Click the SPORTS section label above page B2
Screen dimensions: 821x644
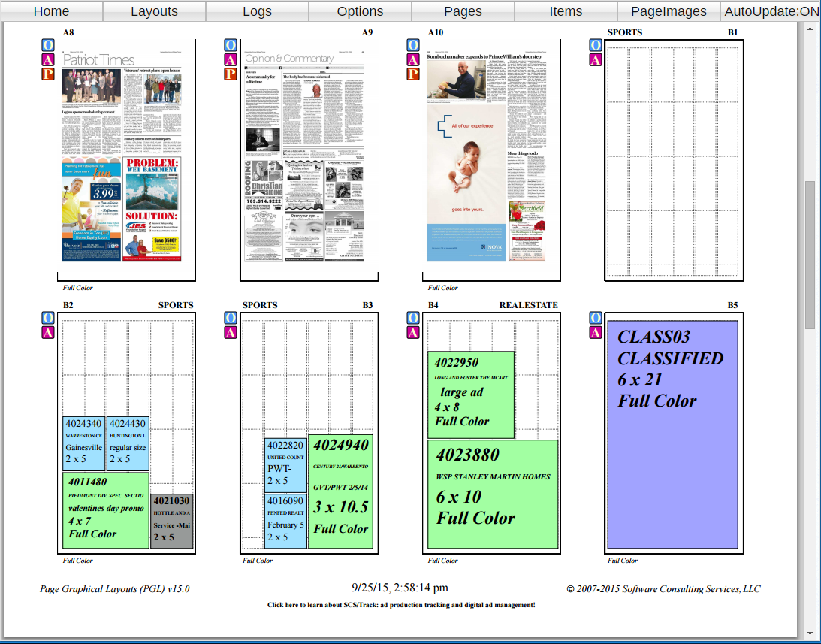(x=176, y=305)
